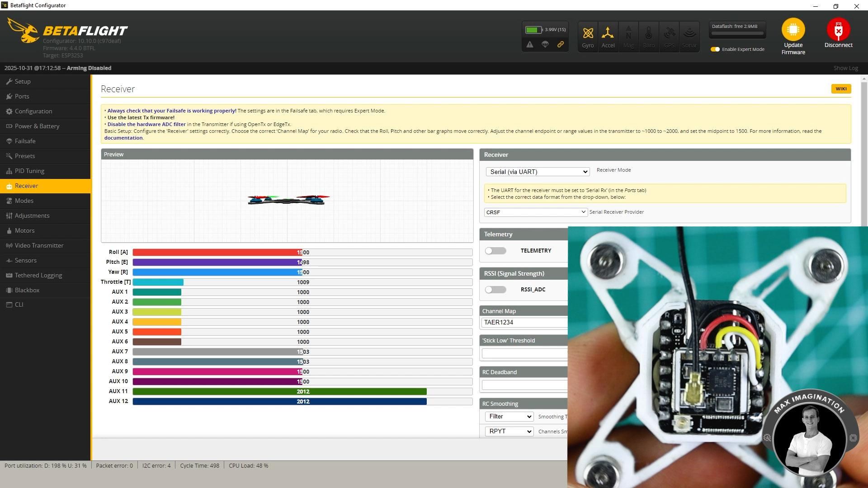Screen dimensions: 868x488
Task: Switch to the Failsafe tab
Action: (25, 141)
